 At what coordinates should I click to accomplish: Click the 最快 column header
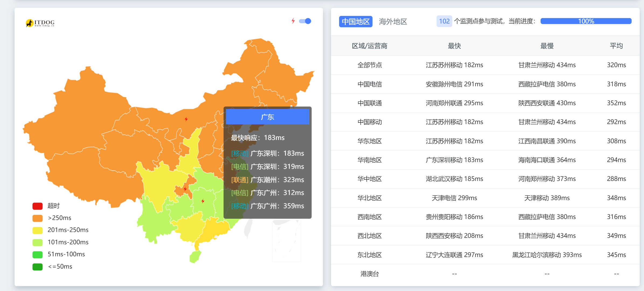pyautogui.click(x=454, y=46)
